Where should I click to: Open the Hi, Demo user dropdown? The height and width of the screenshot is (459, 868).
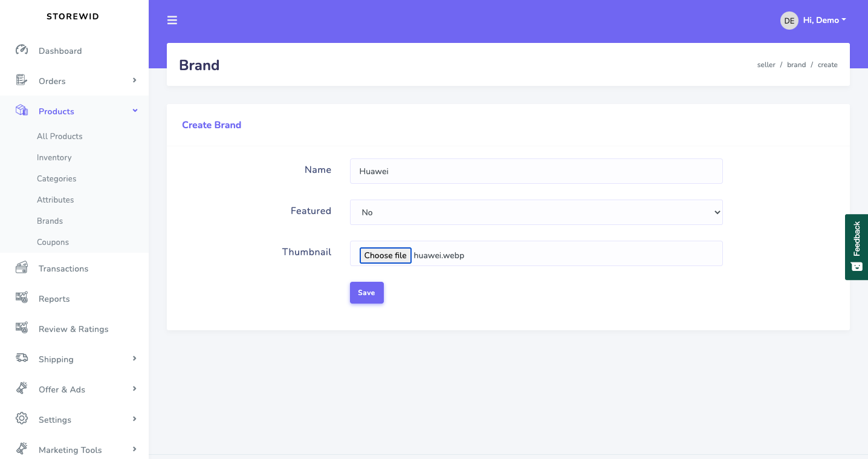(x=824, y=21)
